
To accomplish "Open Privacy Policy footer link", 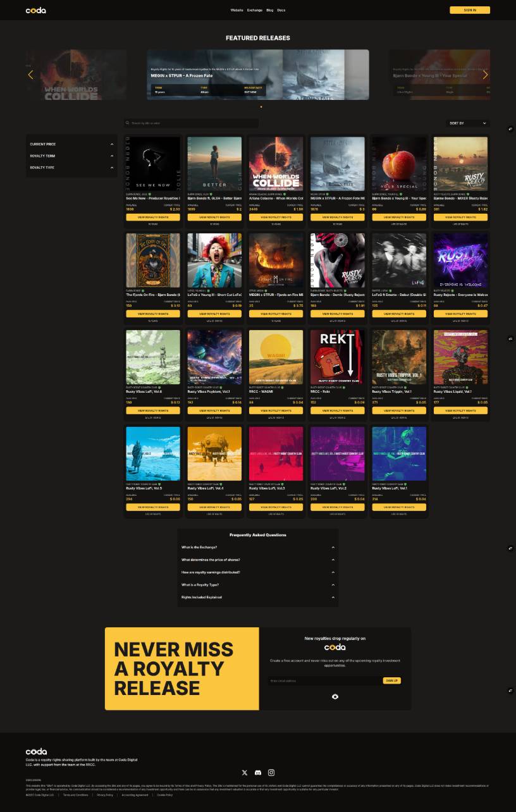I will [105, 795].
